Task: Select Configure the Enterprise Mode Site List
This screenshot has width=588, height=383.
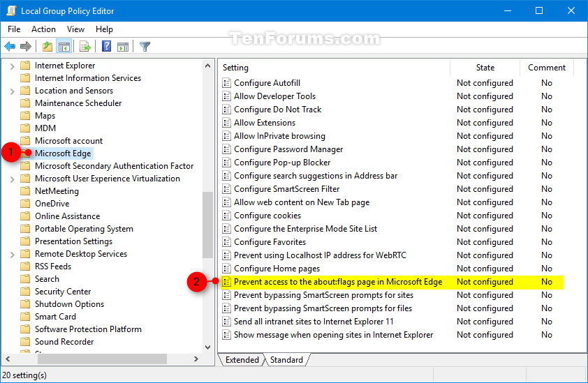Action: click(x=305, y=229)
